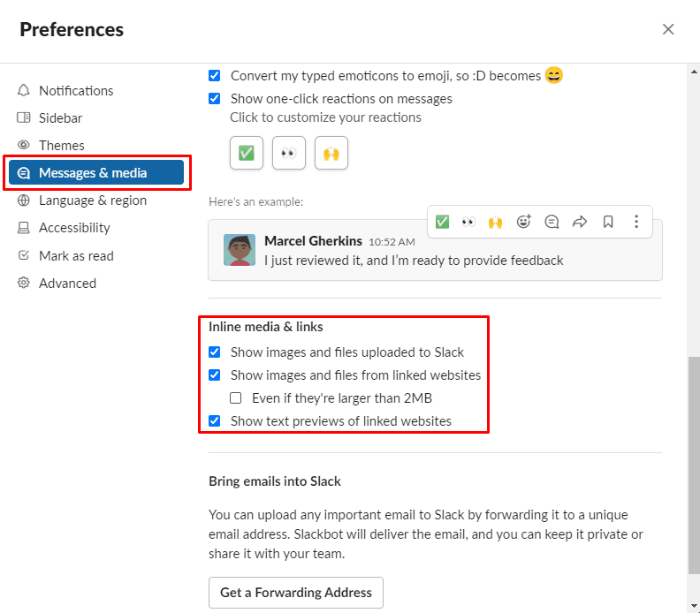Click Get a Forwarding Address button
Image resolution: width=700 pixels, height=613 pixels.
[x=296, y=593]
